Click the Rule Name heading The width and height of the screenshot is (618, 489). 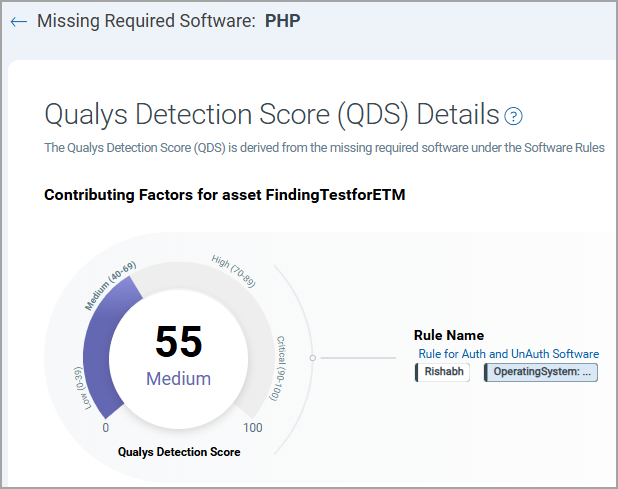(449, 335)
